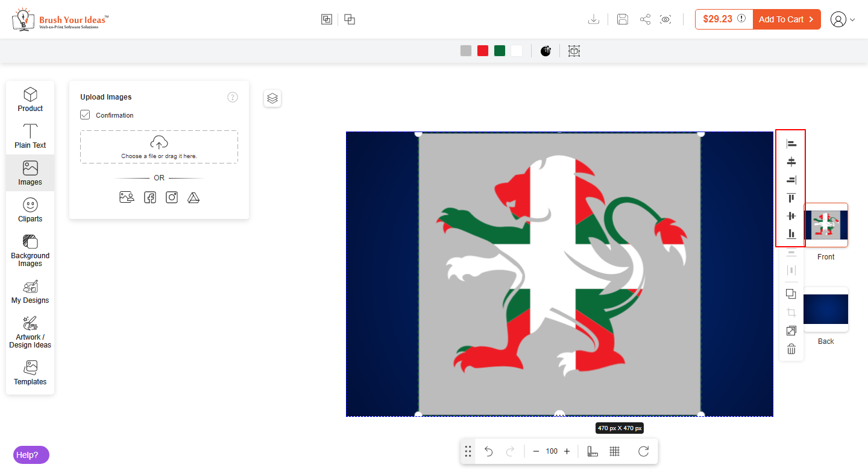Open the upload images help tooltip
Viewport: 868px width, 476px height.
coord(233,97)
